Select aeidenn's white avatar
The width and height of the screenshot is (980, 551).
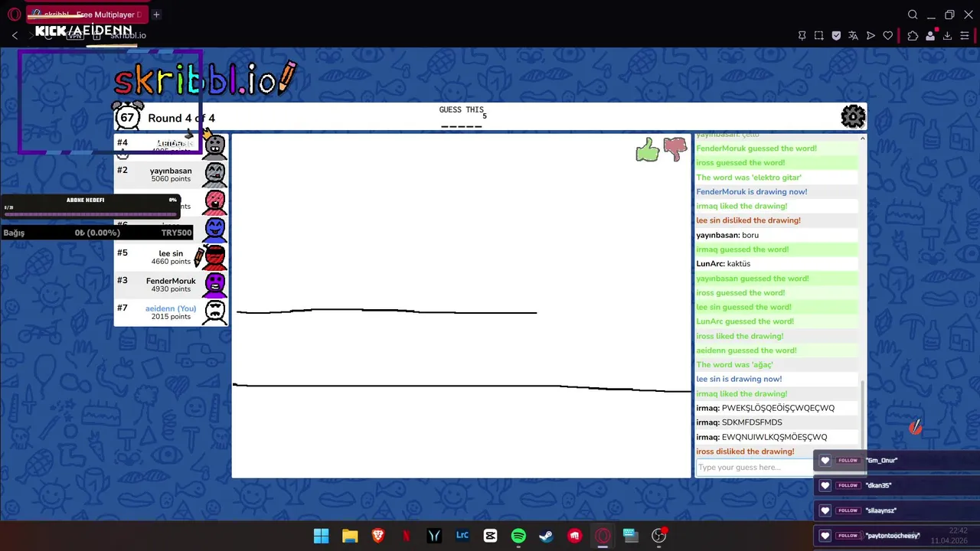[x=215, y=312]
